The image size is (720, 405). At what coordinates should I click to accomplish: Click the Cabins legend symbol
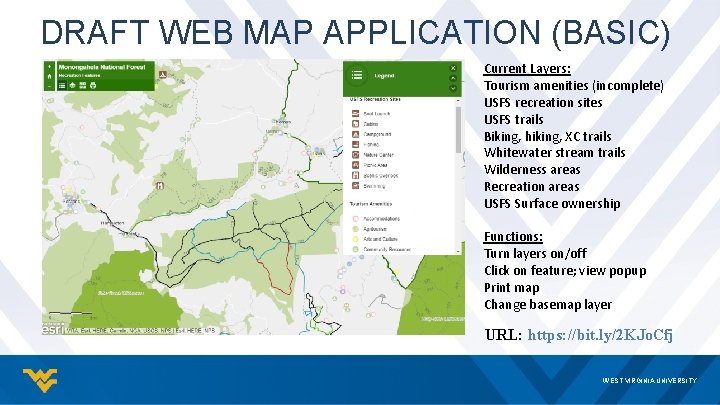click(355, 124)
